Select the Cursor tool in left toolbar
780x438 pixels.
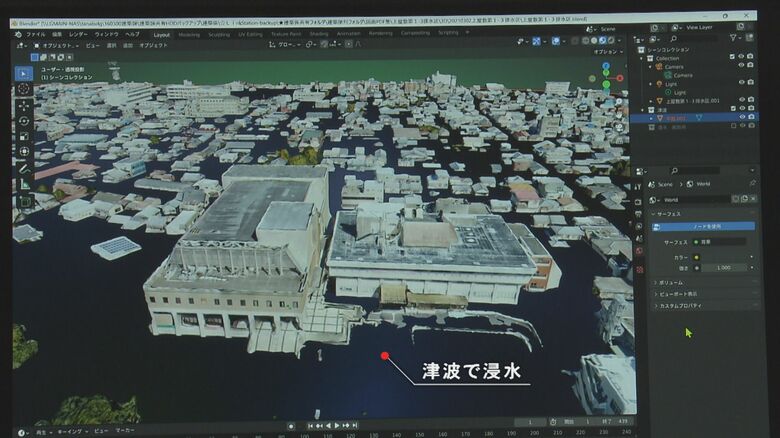(x=24, y=89)
